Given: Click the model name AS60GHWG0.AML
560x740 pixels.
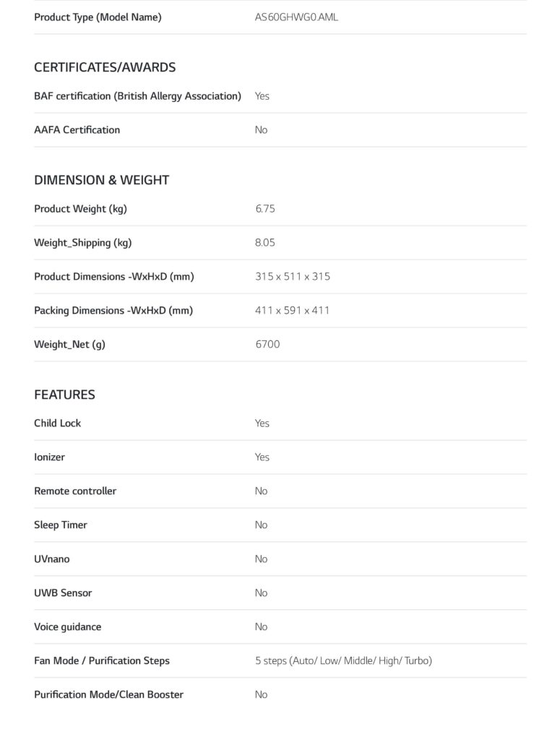Looking at the screenshot, I should click(x=296, y=17).
